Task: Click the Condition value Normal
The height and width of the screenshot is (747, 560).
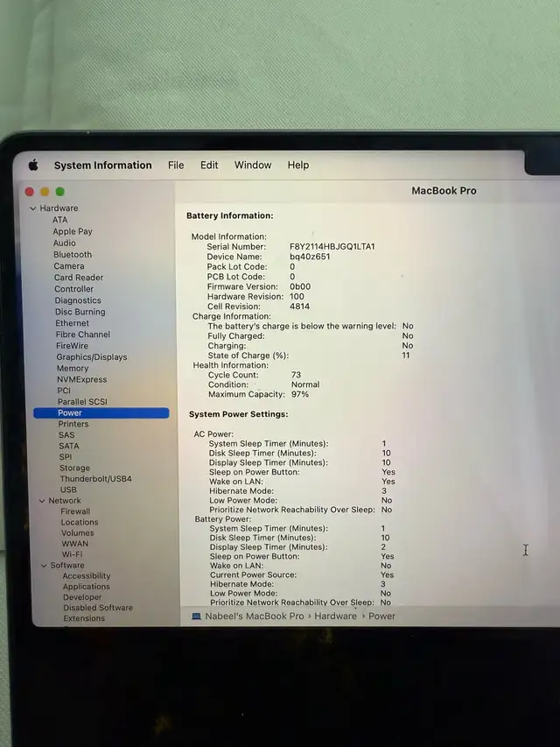Action: point(305,384)
